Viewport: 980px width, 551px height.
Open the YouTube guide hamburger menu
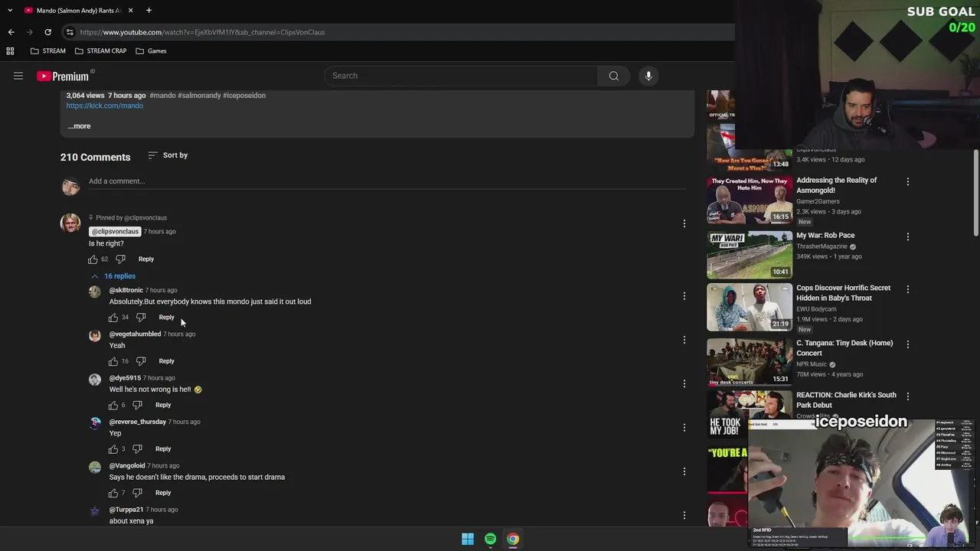[18, 76]
